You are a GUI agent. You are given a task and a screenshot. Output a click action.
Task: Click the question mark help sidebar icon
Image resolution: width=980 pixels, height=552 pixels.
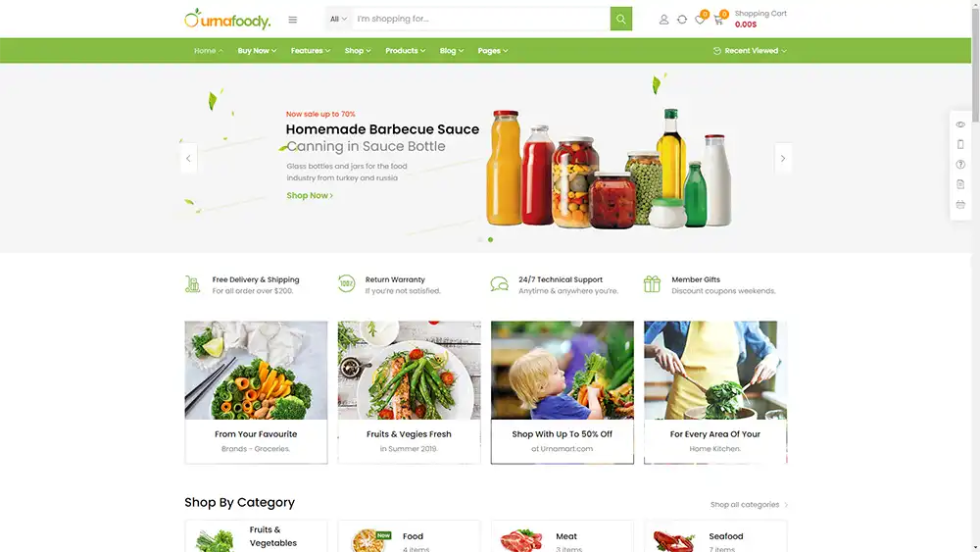tap(960, 165)
